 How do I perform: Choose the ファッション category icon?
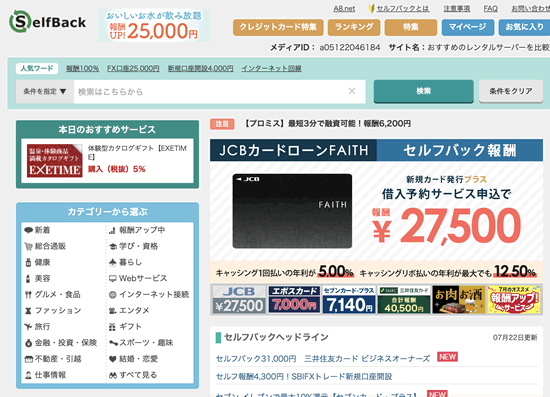click(x=28, y=311)
